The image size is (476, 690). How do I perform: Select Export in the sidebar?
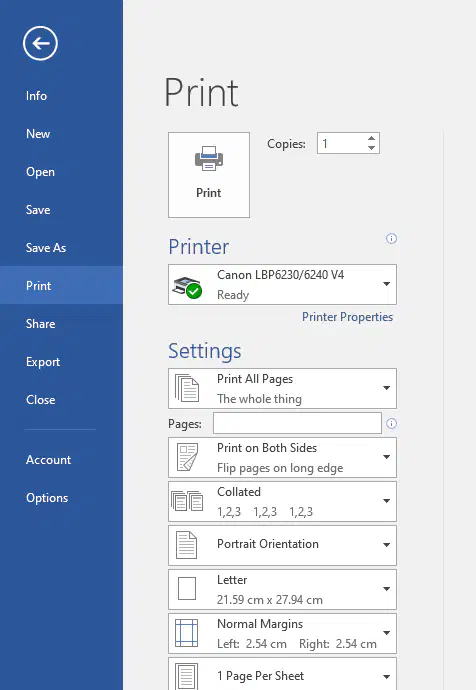coord(43,362)
